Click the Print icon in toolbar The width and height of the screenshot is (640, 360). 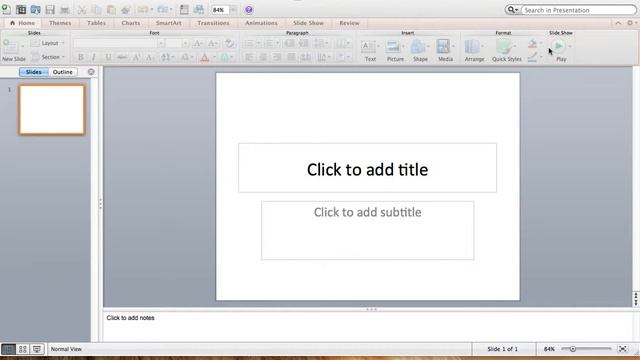click(x=64, y=9)
